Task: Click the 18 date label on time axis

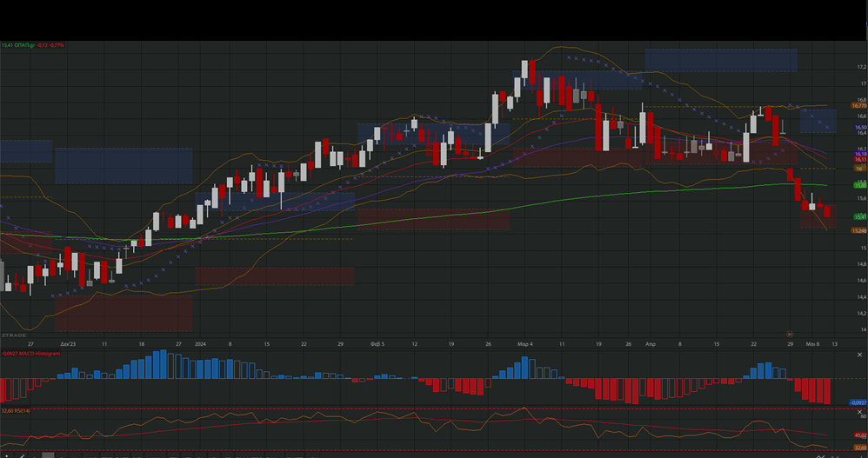Action: point(141,344)
